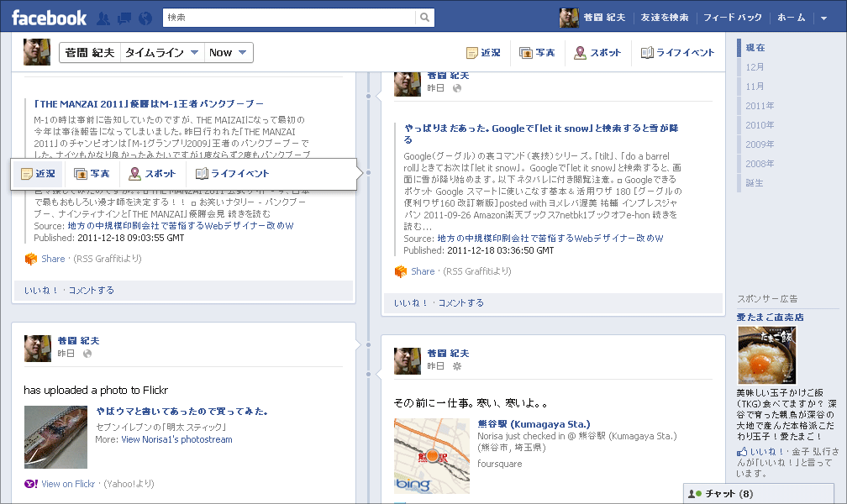Image resolution: width=847 pixels, height=504 pixels.
Task: Open friend requests icon in top bar
Action: pos(103,18)
